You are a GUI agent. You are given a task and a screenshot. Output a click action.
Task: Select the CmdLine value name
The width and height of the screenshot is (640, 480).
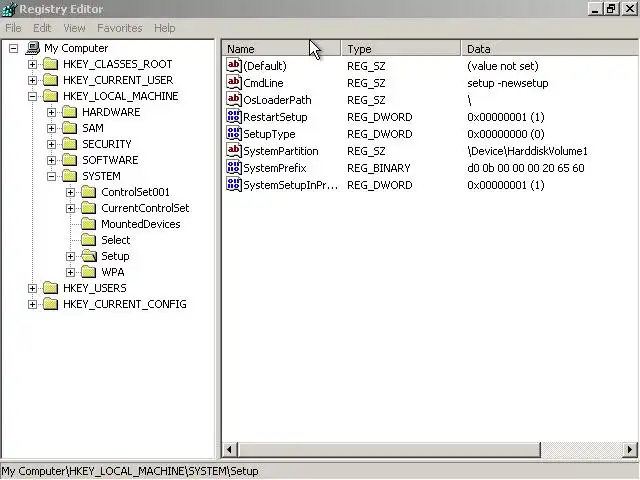coord(263,83)
